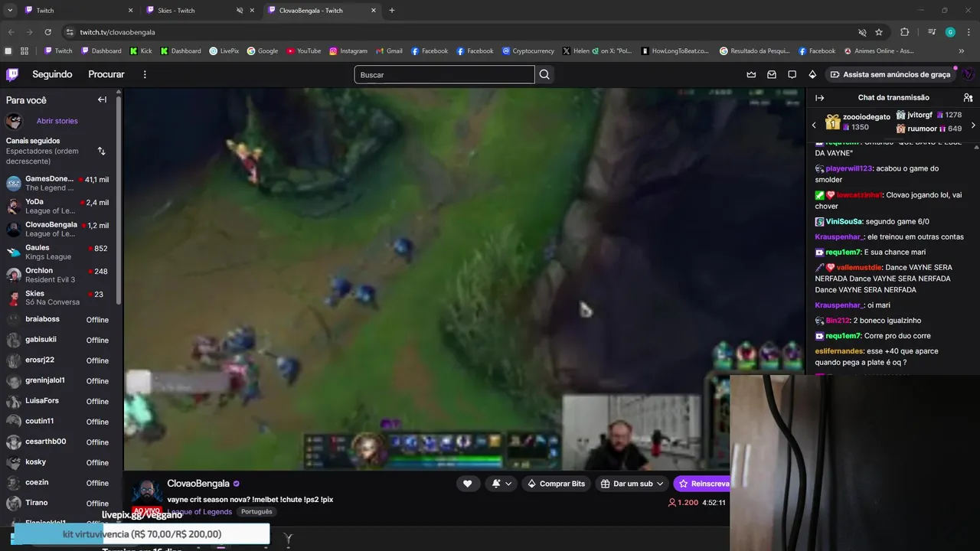Open notification bell dropdown for the channel
980x551 pixels.
coord(501,484)
